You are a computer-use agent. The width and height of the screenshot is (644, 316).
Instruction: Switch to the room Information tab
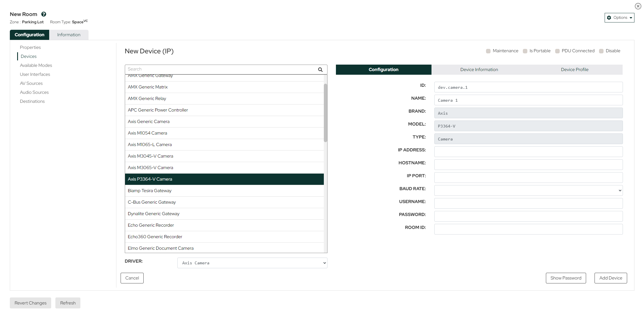tap(69, 35)
